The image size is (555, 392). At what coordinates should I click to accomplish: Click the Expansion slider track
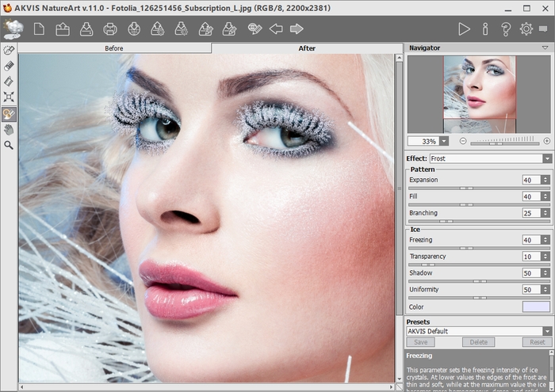point(479,188)
